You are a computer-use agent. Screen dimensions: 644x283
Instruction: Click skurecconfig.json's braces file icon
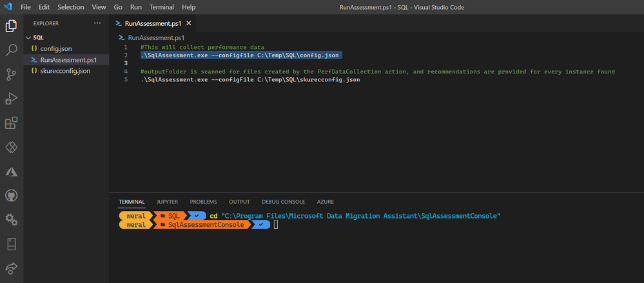pyautogui.click(x=35, y=71)
